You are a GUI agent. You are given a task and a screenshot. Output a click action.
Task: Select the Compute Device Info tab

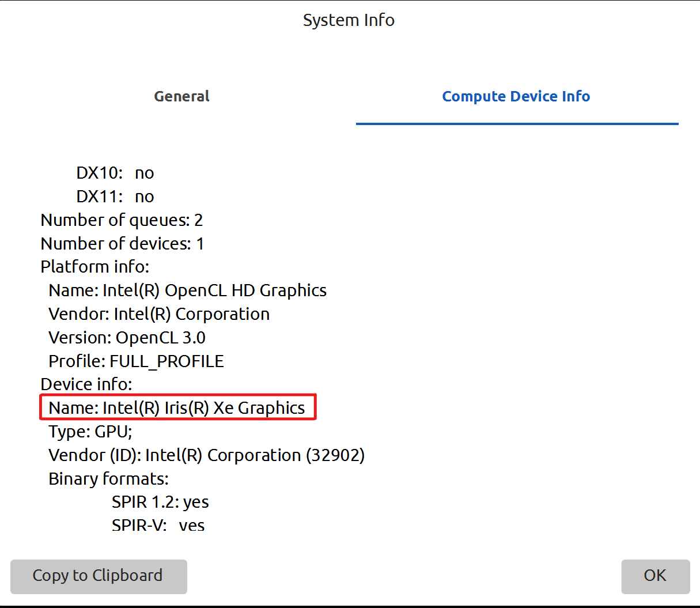(516, 96)
